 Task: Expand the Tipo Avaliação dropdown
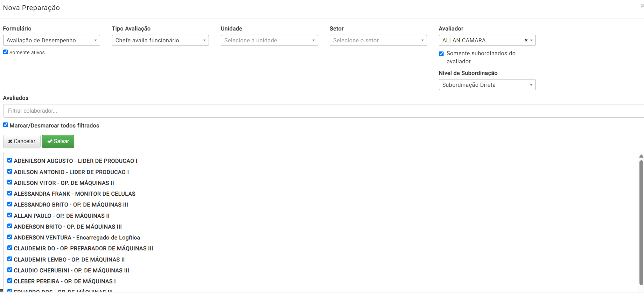[x=160, y=41]
